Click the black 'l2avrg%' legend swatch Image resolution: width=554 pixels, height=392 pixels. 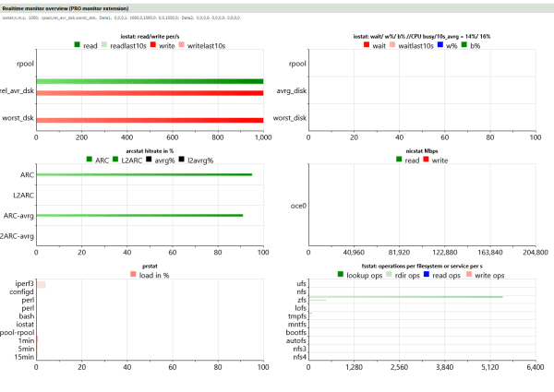pyautogui.click(x=182, y=160)
